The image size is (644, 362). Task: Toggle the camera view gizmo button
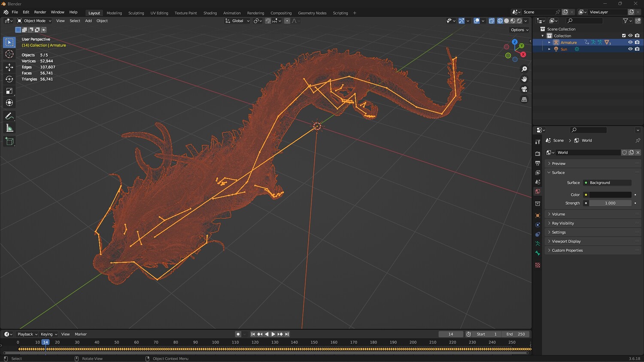(524, 89)
